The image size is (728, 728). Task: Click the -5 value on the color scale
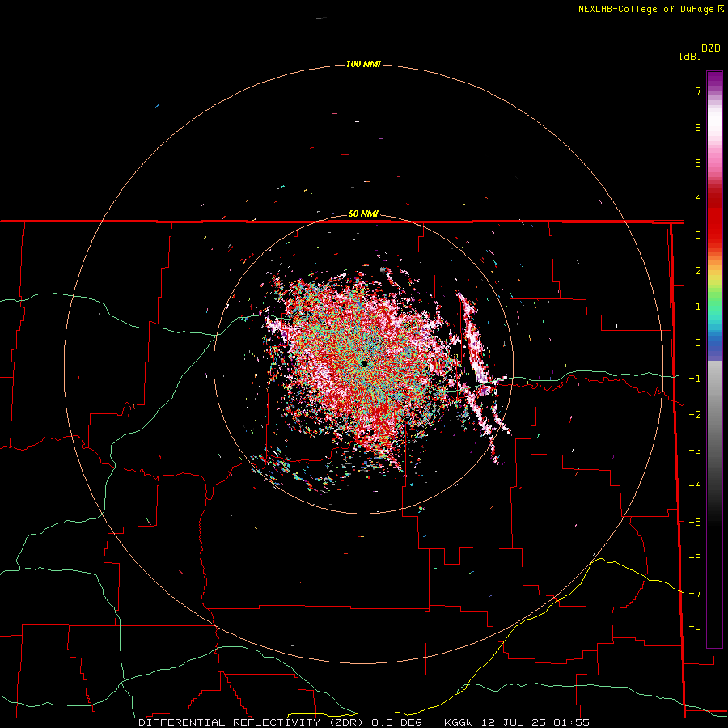[x=695, y=522]
